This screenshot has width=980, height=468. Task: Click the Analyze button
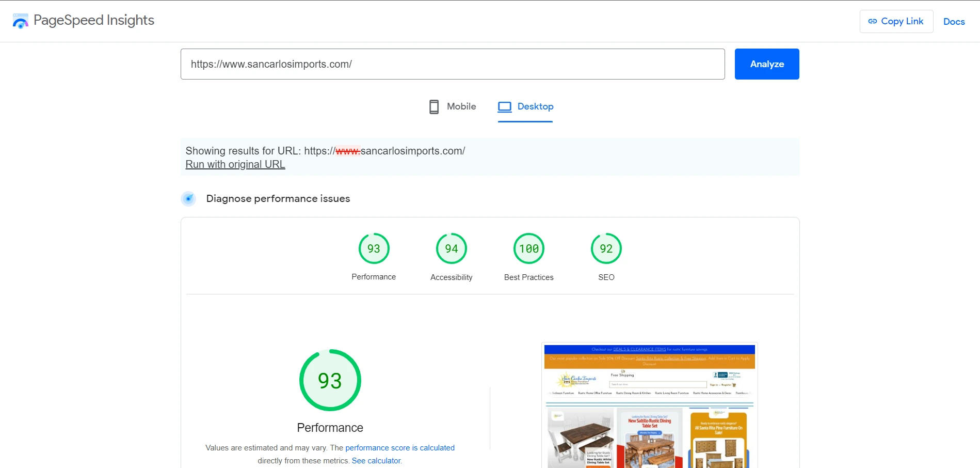(767, 64)
